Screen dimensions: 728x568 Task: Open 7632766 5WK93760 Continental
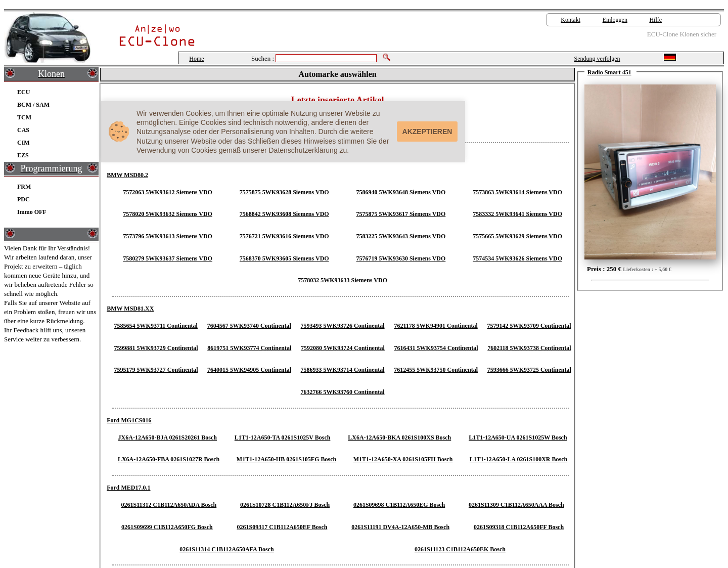[x=342, y=392]
